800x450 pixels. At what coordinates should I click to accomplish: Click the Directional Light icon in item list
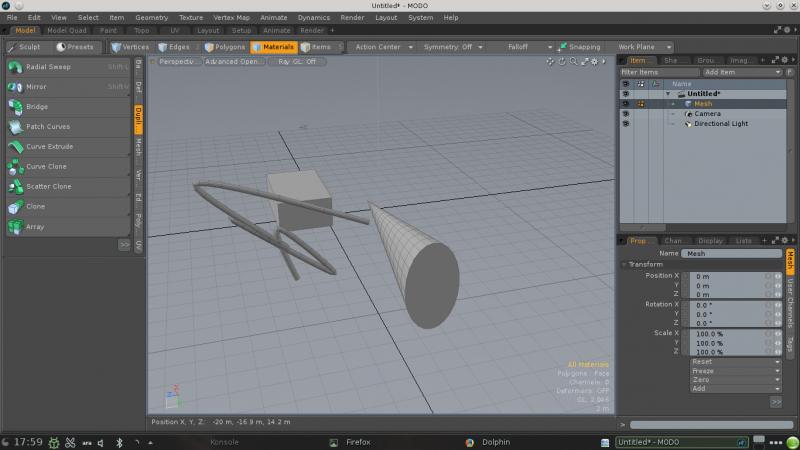[688, 123]
